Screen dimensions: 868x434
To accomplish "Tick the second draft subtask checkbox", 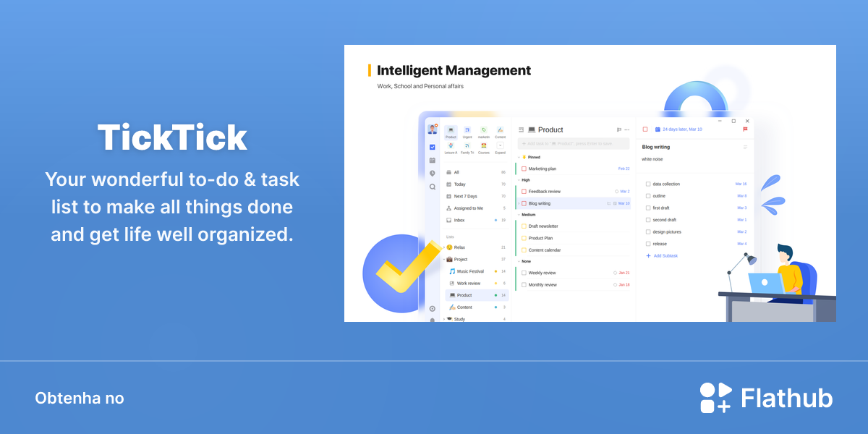I will [648, 220].
